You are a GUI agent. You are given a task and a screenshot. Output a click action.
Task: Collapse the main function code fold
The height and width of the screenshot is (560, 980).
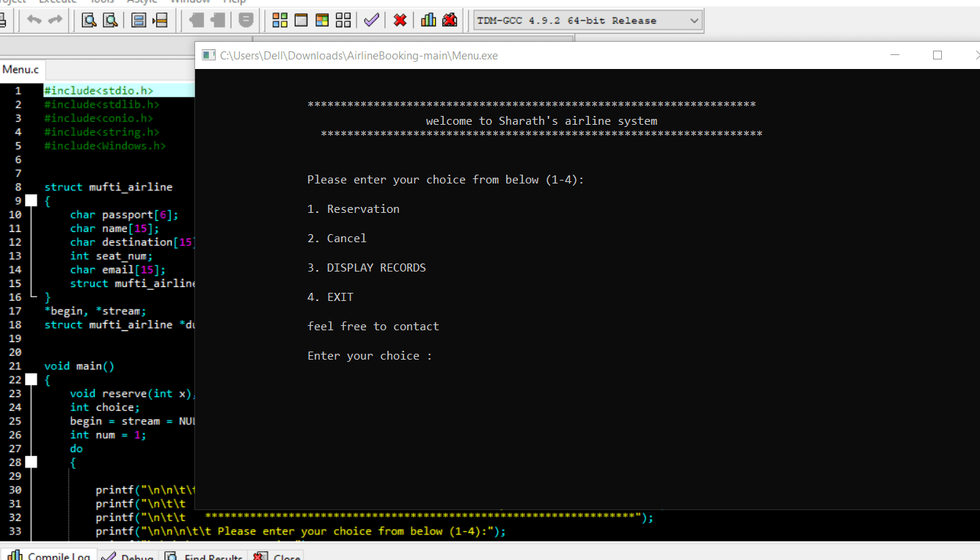[31, 379]
